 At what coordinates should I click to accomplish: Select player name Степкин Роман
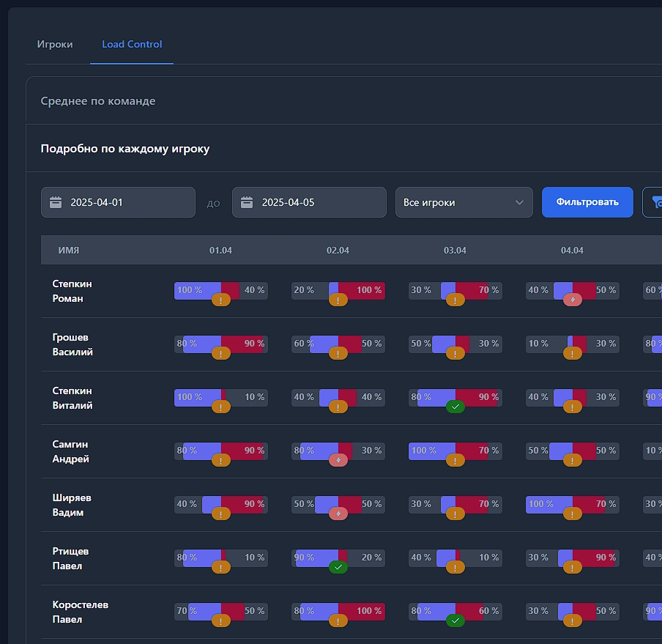click(72, 291)
